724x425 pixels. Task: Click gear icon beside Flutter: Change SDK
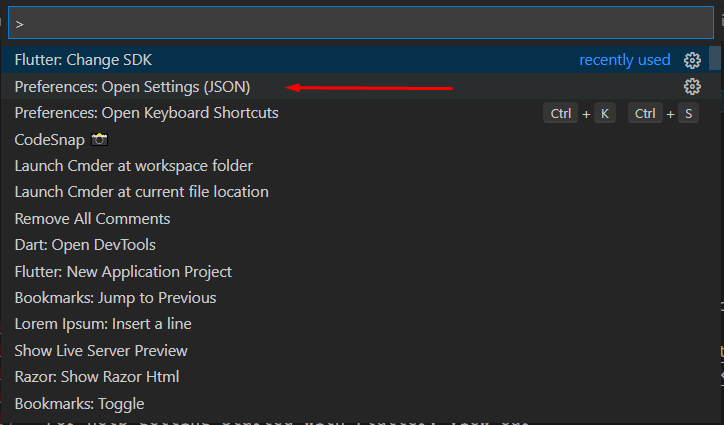(692, 60)
